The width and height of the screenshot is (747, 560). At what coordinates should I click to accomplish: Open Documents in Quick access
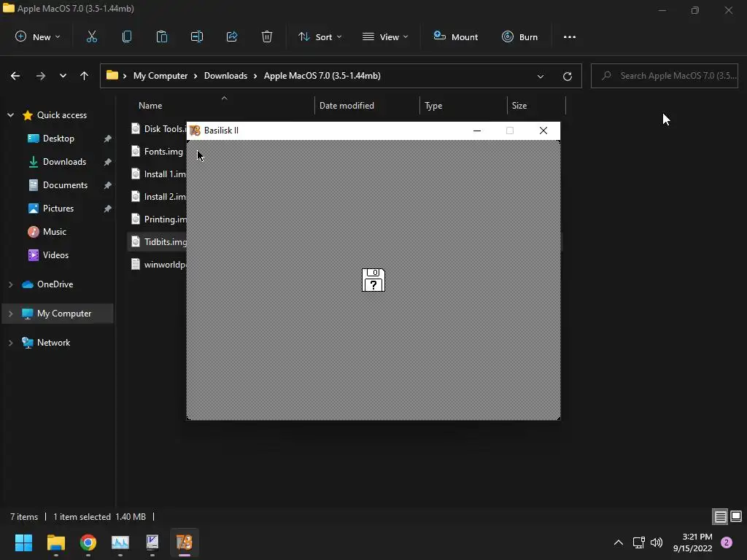65,185
